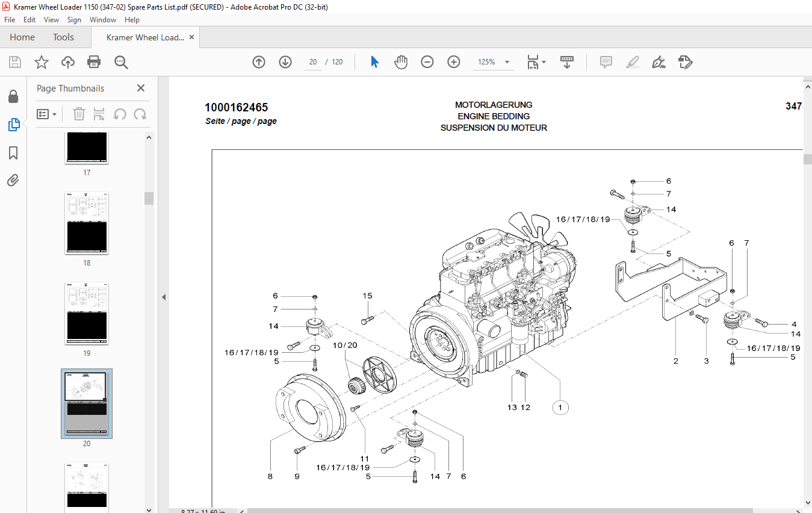Collapse the navigation pane arrow

pos(164,297)
